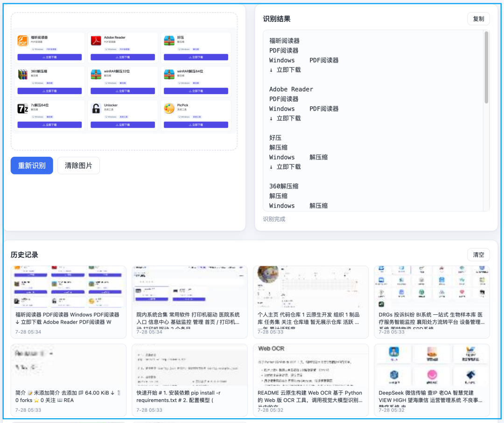Click the 7z解压64位 icon in preview

23,109
